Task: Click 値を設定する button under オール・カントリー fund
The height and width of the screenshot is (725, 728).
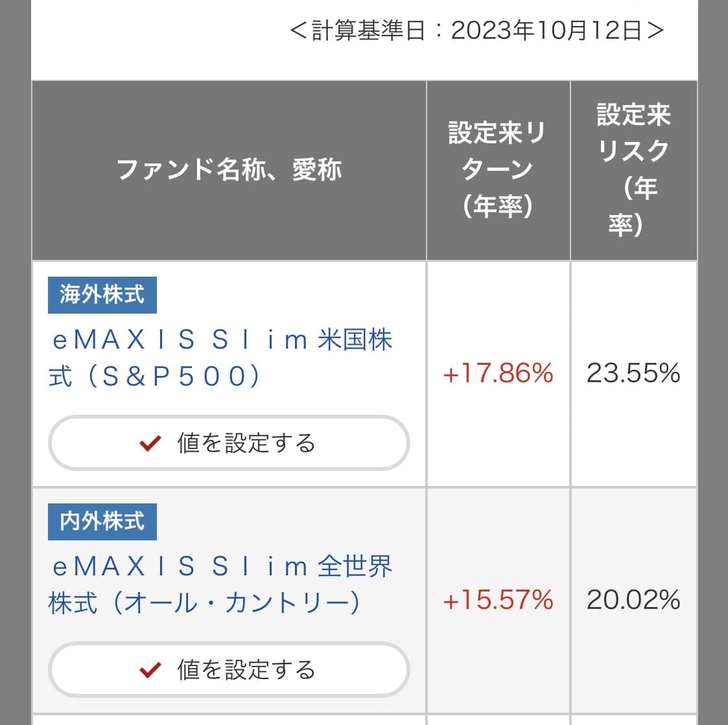Action: coord(229,669)
